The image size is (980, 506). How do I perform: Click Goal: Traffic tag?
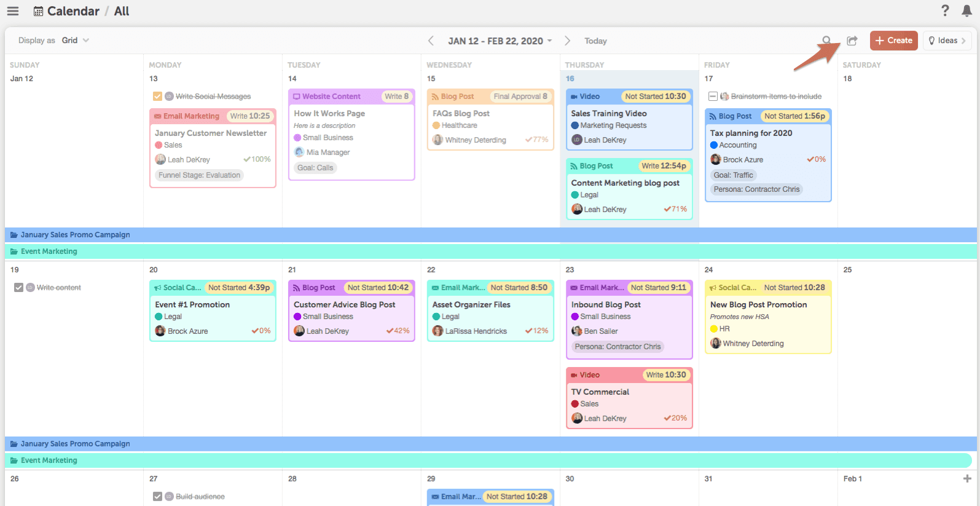[734, 175]
